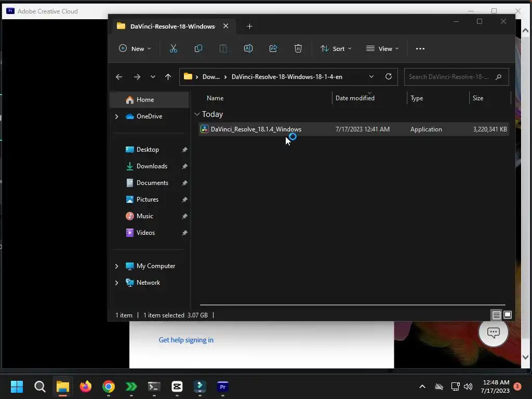Screen dimensions: 532x399
Task: Go up one folder level
Action: click(x=168, y=77)
